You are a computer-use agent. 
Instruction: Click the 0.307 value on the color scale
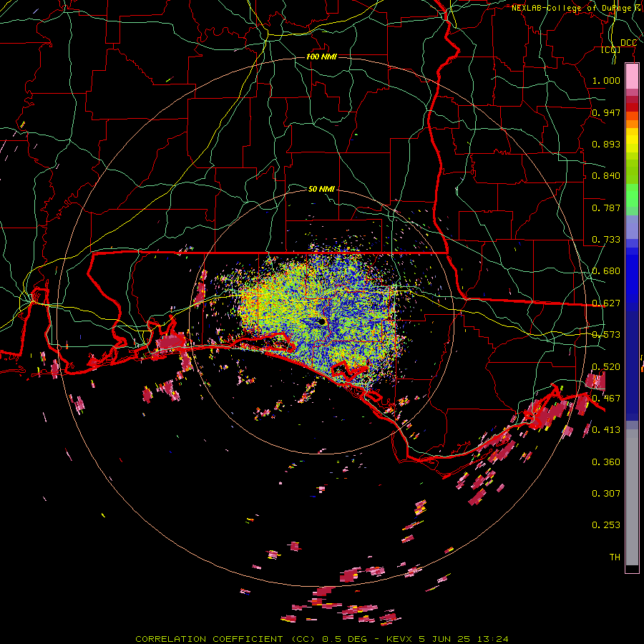click(606, 493)
